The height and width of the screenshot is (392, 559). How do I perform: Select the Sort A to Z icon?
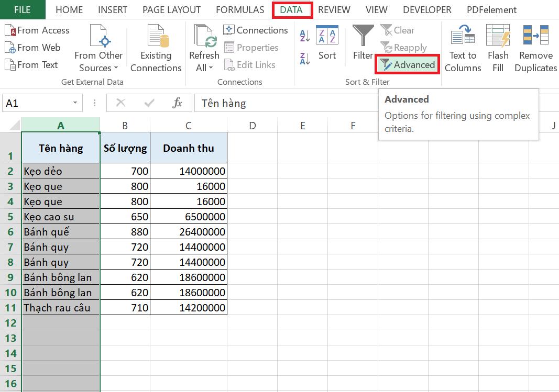(x=304, y=35)
